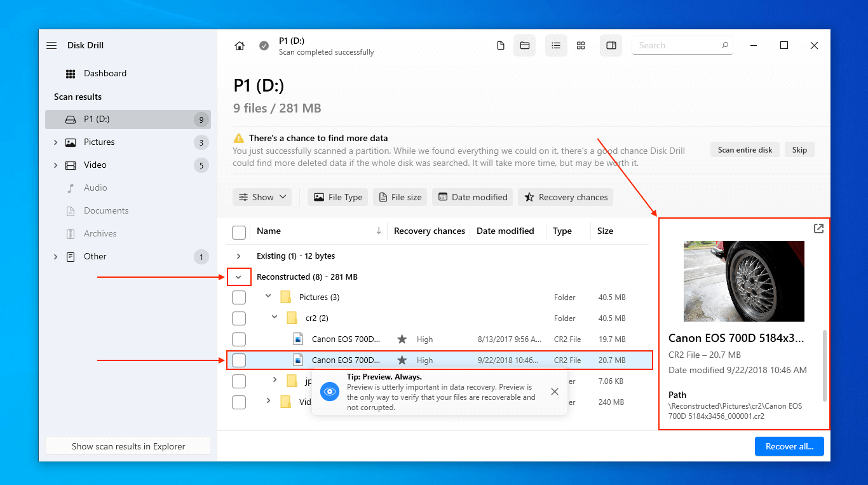868x485 pixels.
Task: Tick checkbox for the 20.7 MB CR2 file
Action: [239, 360]
